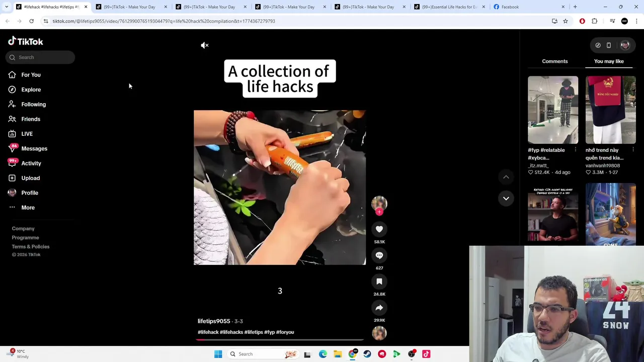Open File Explorer from the taskbar
This screenshot has width=644, height=362.
click(x=338, y=354)
